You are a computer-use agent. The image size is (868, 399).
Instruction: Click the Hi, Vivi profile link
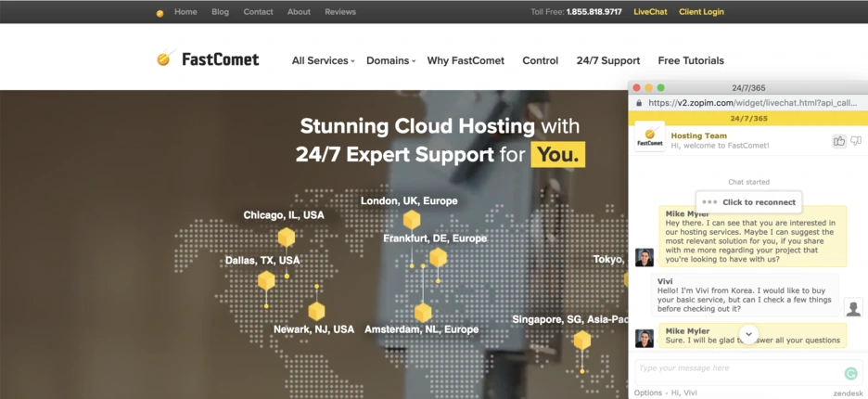(x=684, y=393)
